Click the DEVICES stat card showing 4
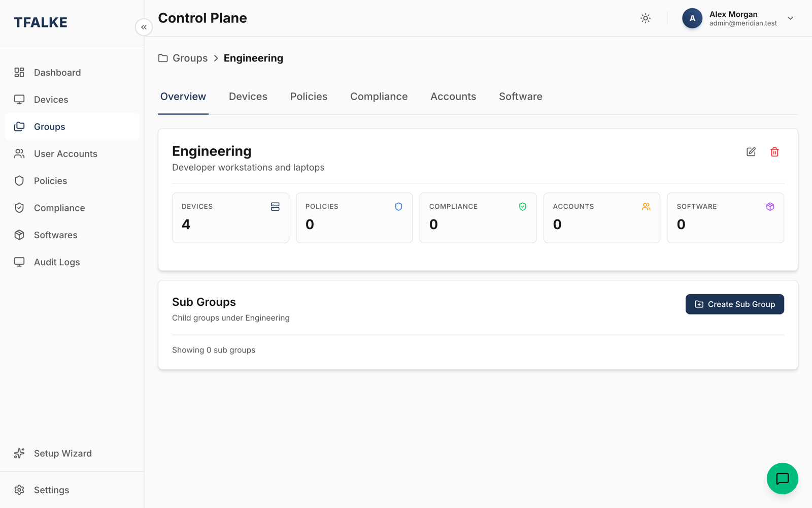This screenshot has width=812, height=508. [230, 217]
